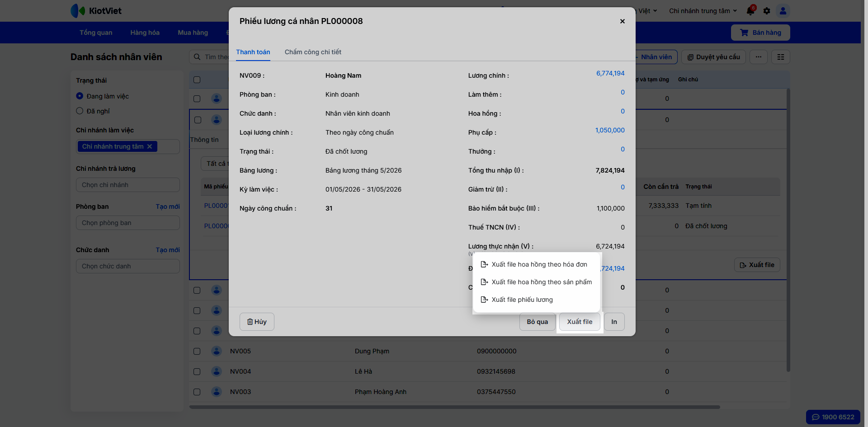Click the Thưởng value 0
The image size is (868, 427).
(623, 149)
